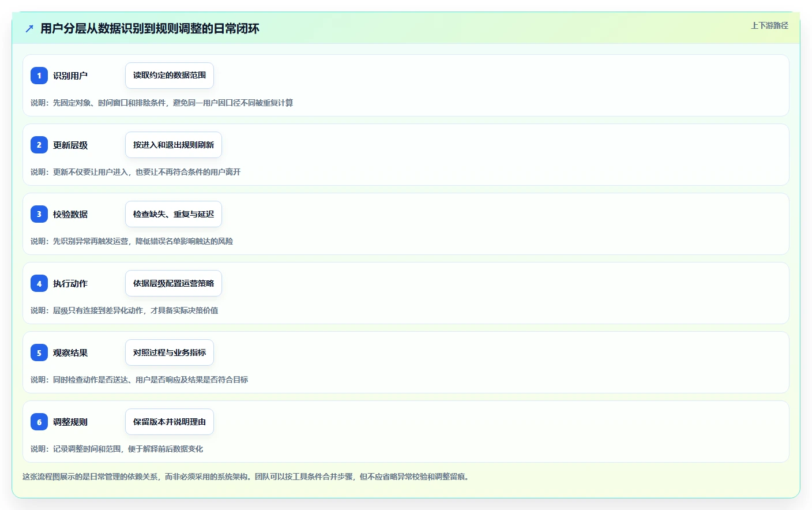
Task: Click the note starting 说明：更新不仅要让用户进入
Action: click(136, 172)
